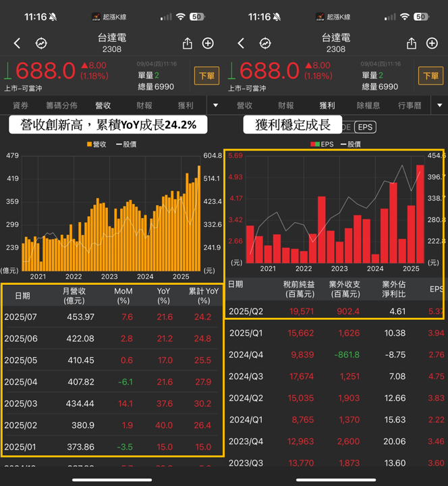Toggle EPS legend in profit chart
Screen dimensions: 448x486
pos(322,144)
